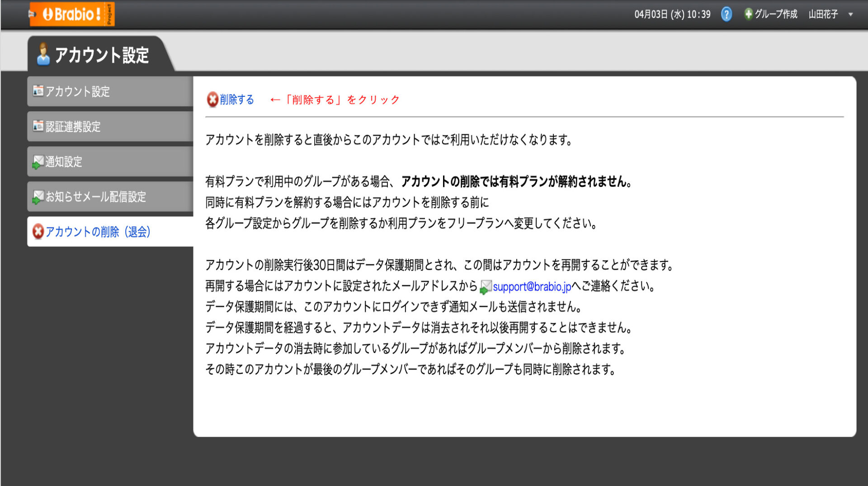Select the アカウント設定 sidebar tab
Image resolution: width=868 pixels, height=486 pixels.
(x=77, y=91)
